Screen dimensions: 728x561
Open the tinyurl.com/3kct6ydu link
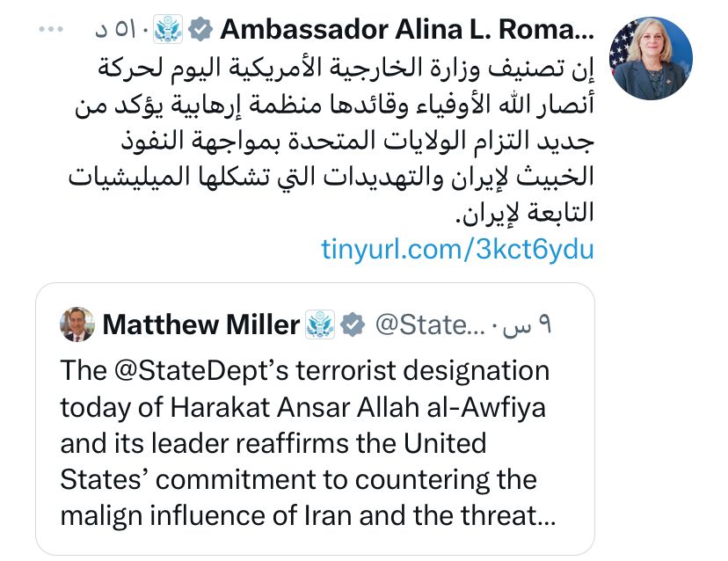tap(457, 249)
